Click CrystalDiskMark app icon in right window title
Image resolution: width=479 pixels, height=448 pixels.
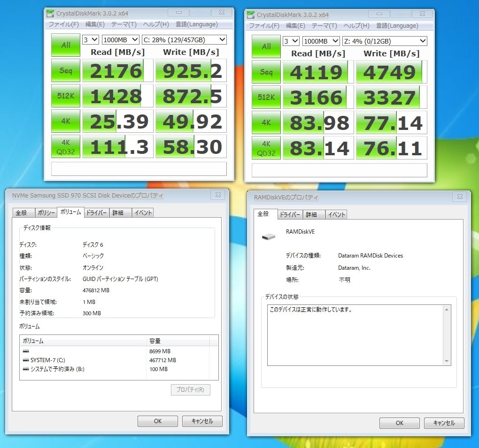(x=251, y=15)
